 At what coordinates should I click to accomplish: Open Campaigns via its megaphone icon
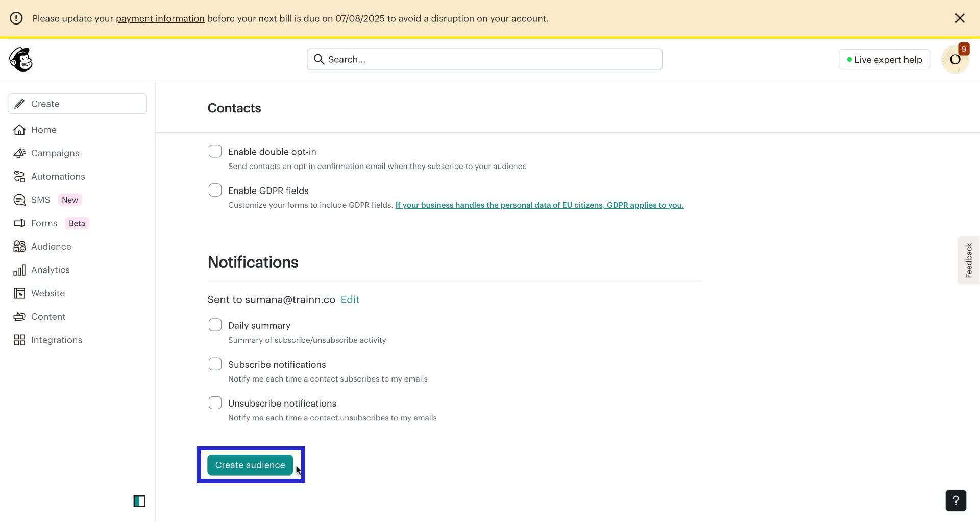19,153
